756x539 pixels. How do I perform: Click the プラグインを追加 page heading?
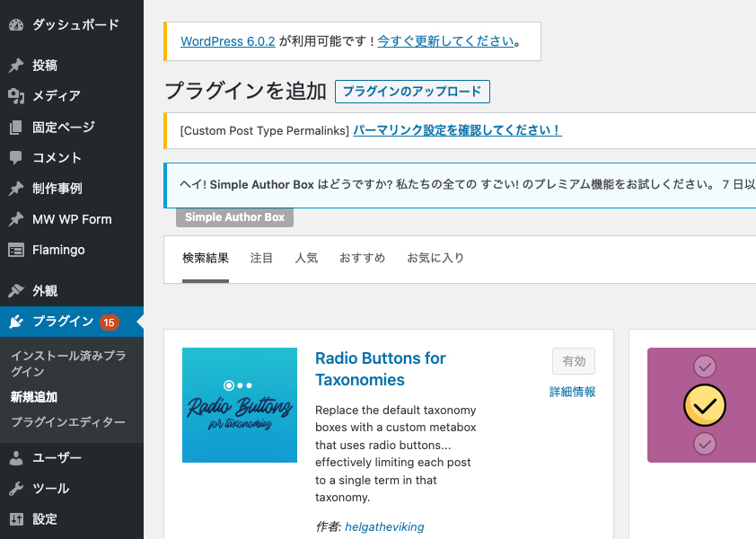coord(246,92)
